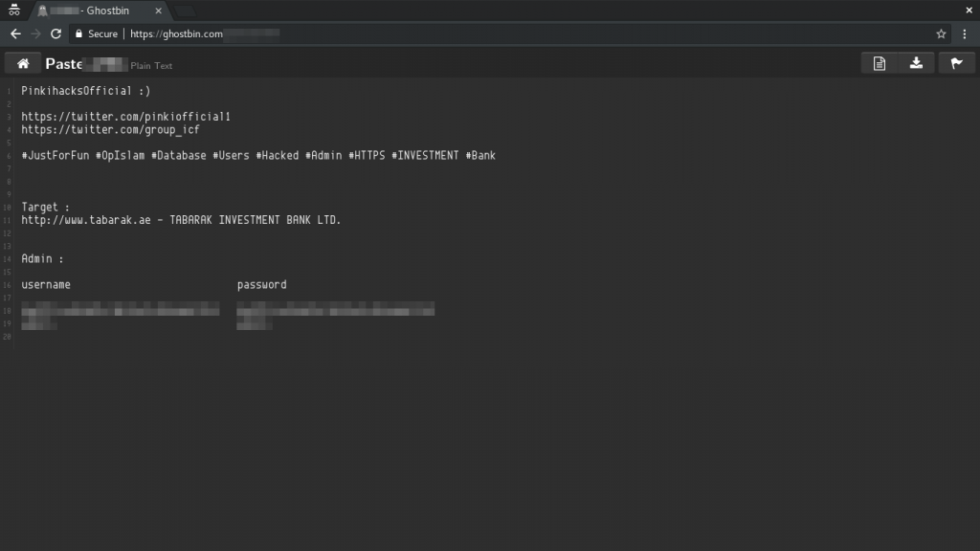This screenshot has width=980, height=551.
Task: Click the 'Target :' line
Action: click(45, 208)
